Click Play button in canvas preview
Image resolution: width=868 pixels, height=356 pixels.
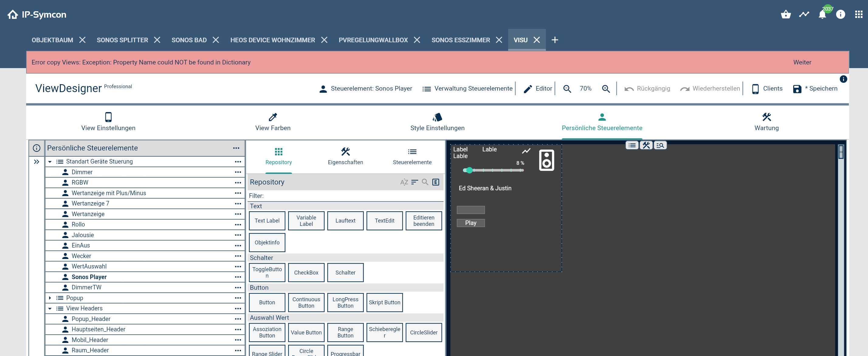point(470,223)
